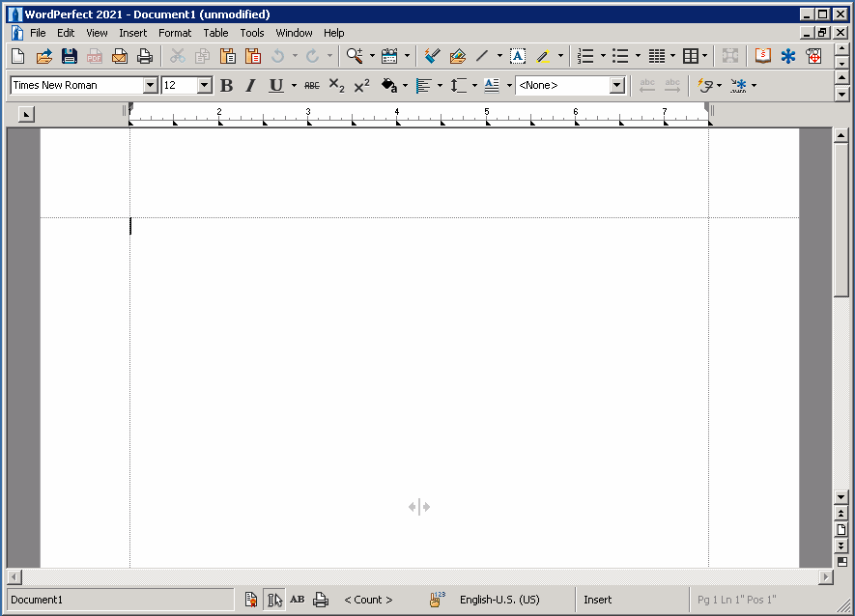This screenshot has width=855, height=616.
Task: Toggle Bold formatting
Action: pyautogui.click(x=226, y=86)
